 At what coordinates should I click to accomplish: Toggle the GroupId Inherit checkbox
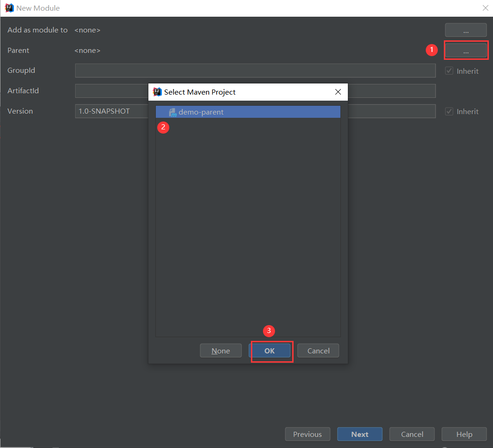[x=449, y=71]
